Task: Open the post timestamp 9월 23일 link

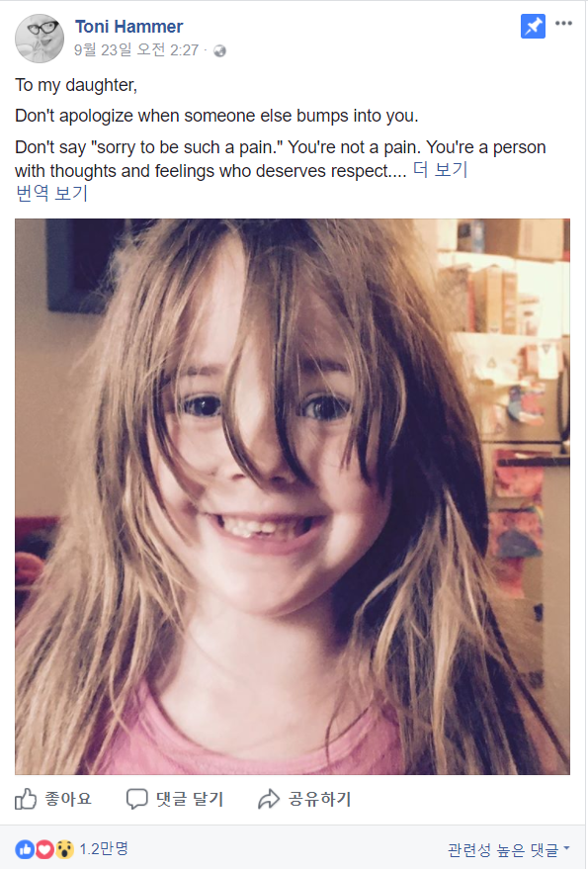Action: (136, 50)
